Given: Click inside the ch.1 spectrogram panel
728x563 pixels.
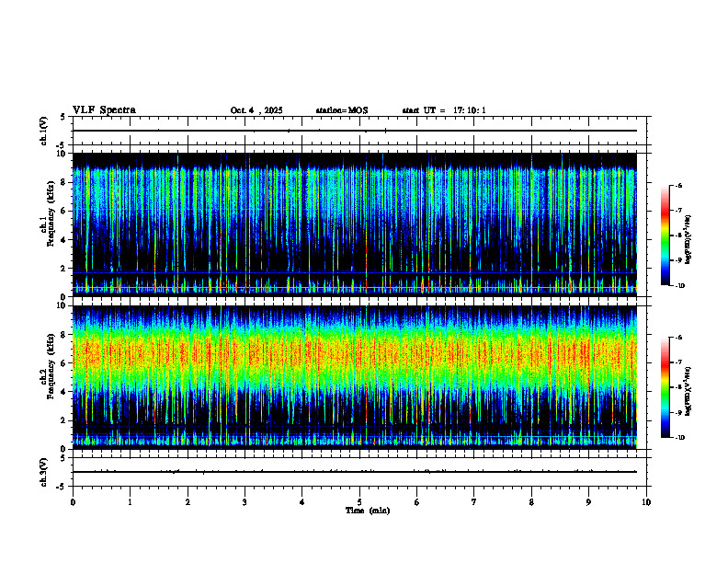Looking at the screenshot, I should [355, 224].
